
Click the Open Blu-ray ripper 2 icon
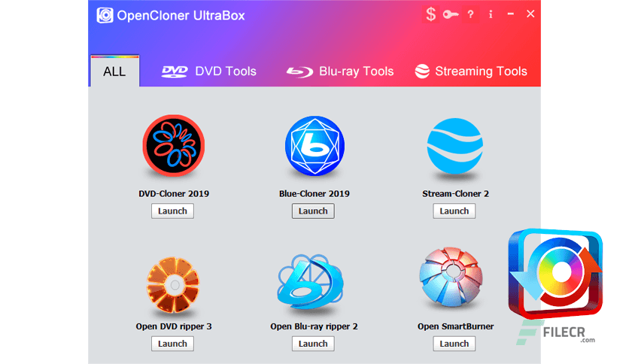tap(311, 282)
